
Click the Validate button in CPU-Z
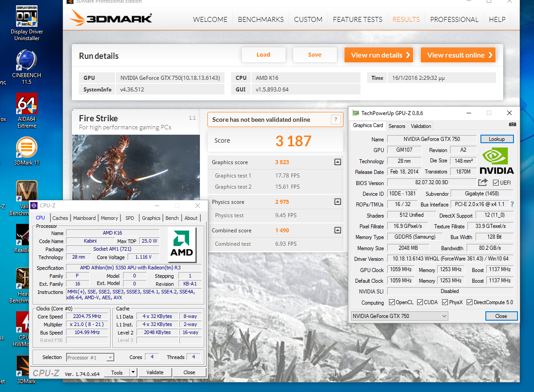pos(155,372)
